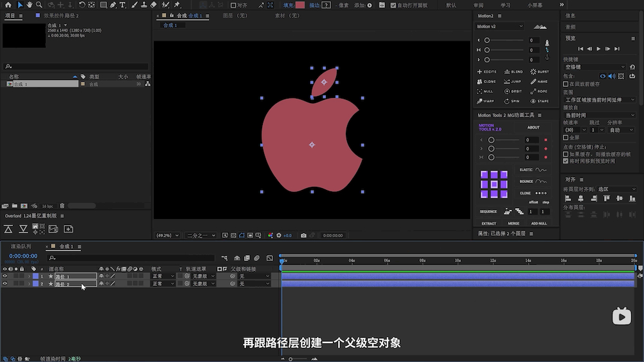This screenshot has height=362, width=644.
Task: Open the viewer zoom (49.2%) dropdown
Action: point(167,236)
